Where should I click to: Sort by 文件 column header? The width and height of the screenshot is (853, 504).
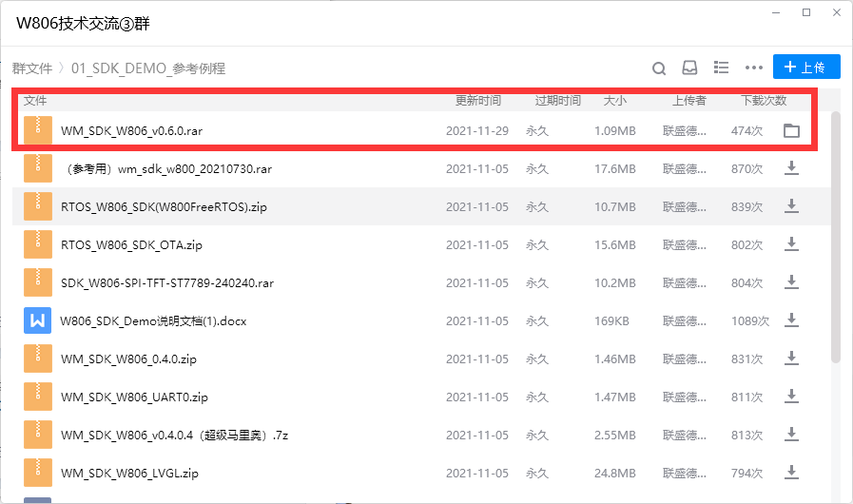(35, 101)
